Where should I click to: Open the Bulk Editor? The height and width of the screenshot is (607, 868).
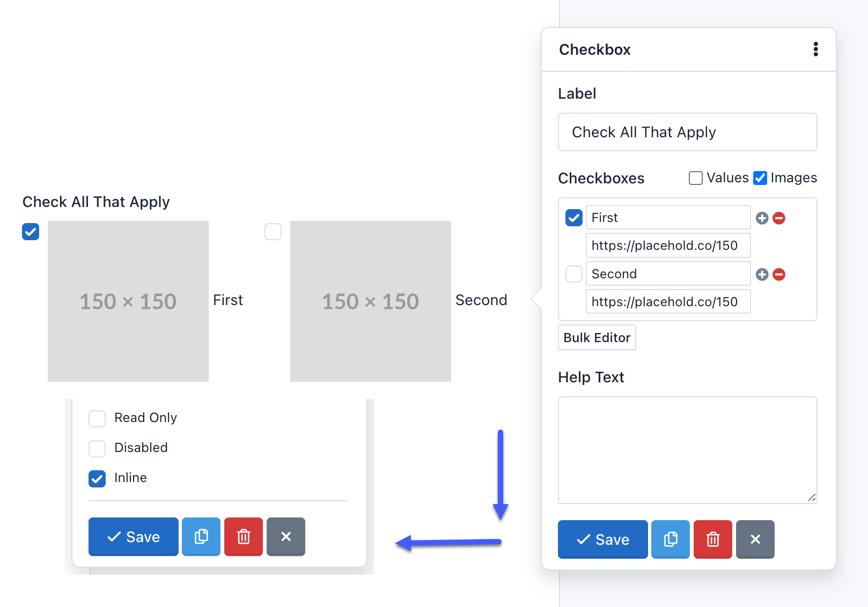click(597, 337)
